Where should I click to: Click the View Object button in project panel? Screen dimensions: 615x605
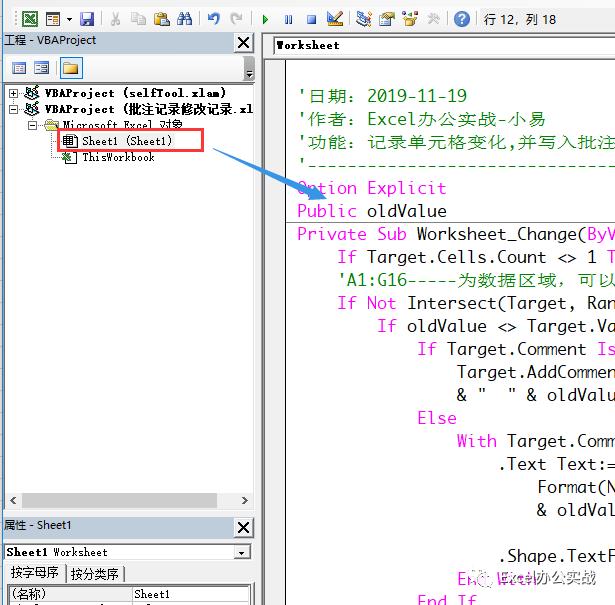tap(42, 68)
